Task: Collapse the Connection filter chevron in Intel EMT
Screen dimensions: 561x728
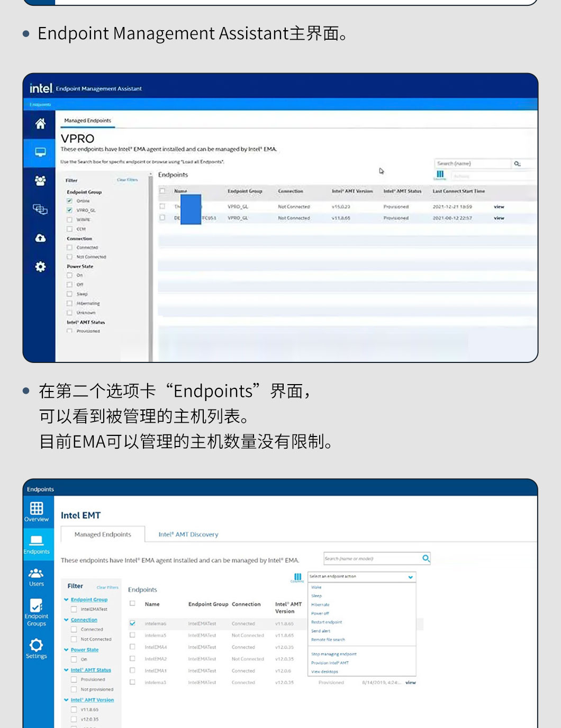Action: coord(66,620)
